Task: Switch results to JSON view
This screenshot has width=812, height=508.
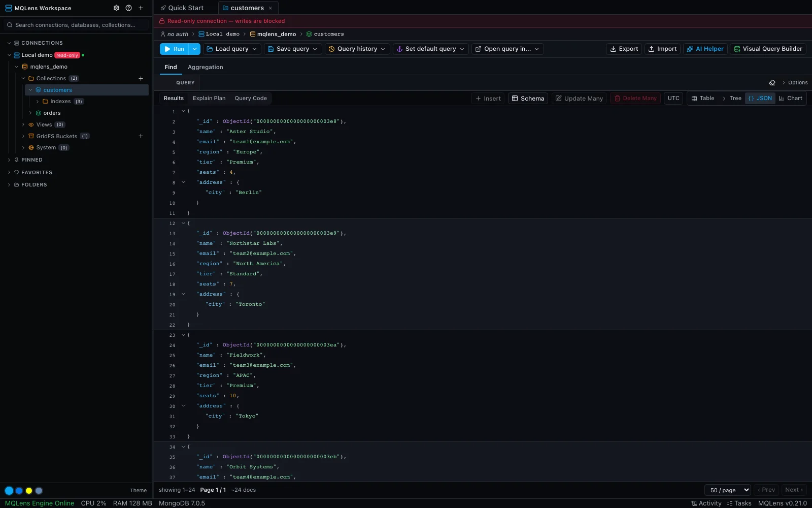Action: [760, 99]
